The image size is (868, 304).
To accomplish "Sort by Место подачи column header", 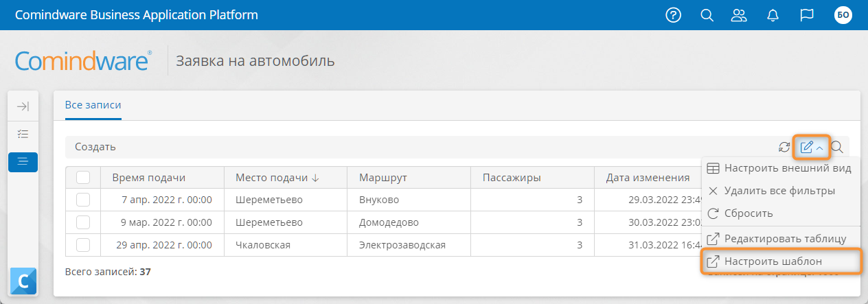I will click(286, 178).
